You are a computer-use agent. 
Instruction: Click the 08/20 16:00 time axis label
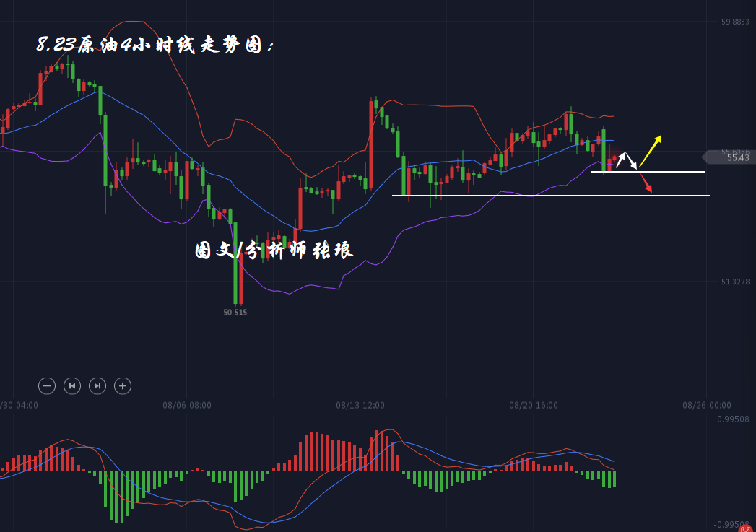click(x=534, y=406)
